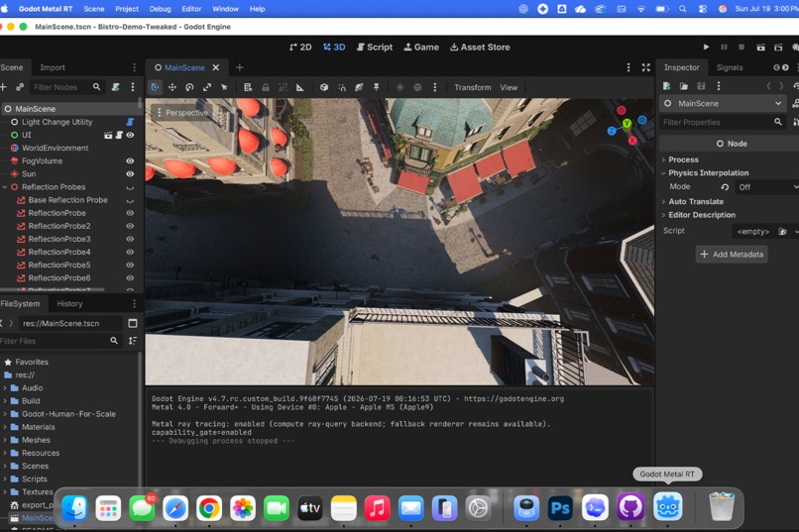Select the Ruler mode icon
Viewport: 799px width, 532px height.
[300, 87]
